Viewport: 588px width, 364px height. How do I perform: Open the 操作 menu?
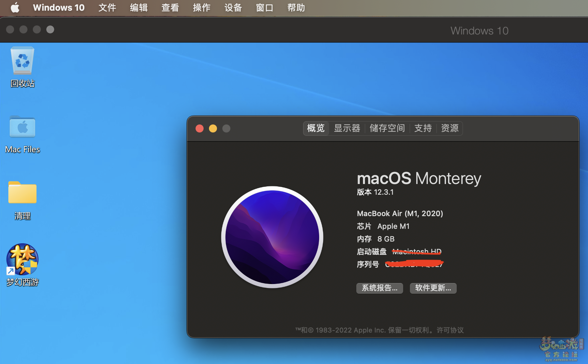point(202,7)
